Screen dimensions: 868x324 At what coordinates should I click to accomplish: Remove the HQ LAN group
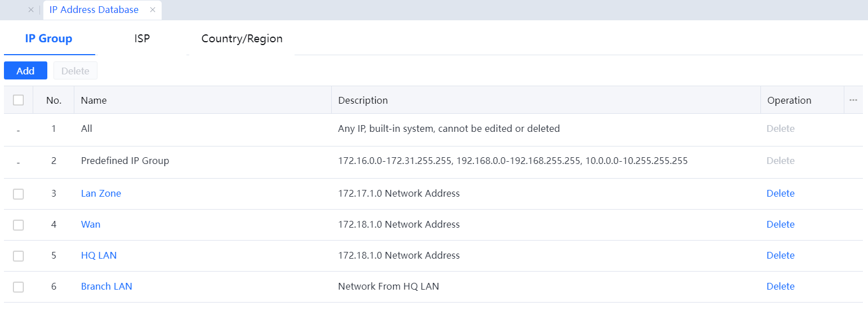(x=780, y=255)
